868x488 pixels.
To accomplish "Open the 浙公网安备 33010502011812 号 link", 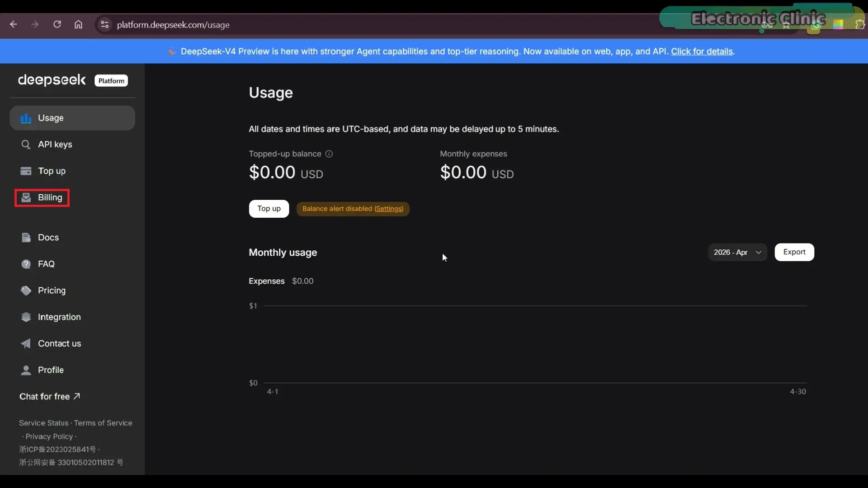I will click(x=71, y=463).
